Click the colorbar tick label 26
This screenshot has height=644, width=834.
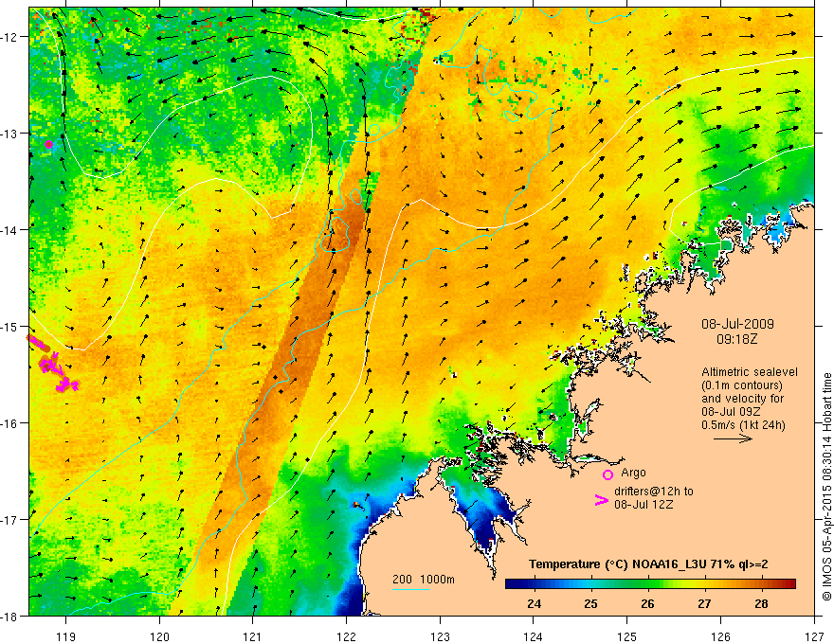click(x=647, y=603)
